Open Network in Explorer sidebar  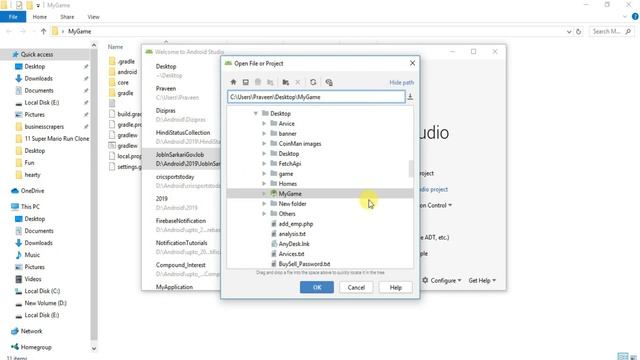click(x=31, y=331)
